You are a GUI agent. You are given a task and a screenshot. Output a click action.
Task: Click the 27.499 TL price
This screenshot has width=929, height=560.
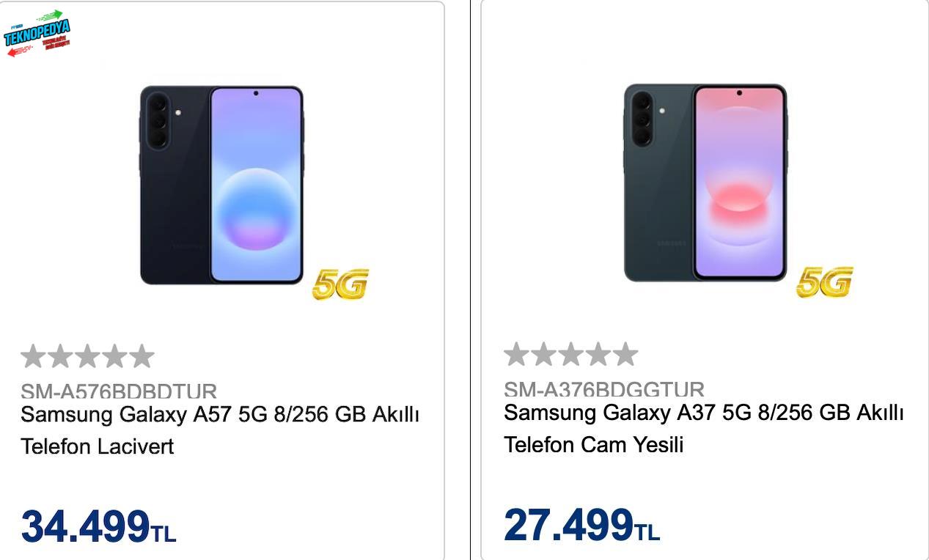pyautogui.click(x=581, y=524)
